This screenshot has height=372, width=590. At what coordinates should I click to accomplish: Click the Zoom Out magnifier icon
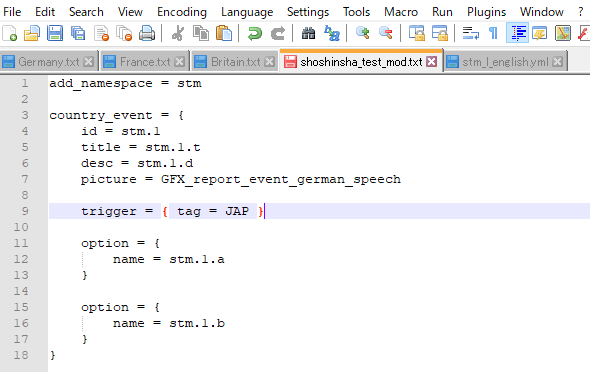386,33
